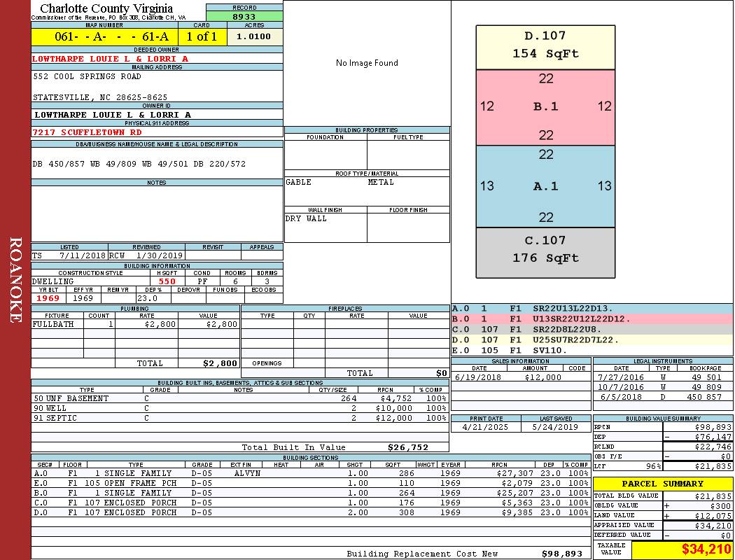This screenshot has width=735, height=560.
Task: Click print date 4/21/2025
Action: point(485,428)
